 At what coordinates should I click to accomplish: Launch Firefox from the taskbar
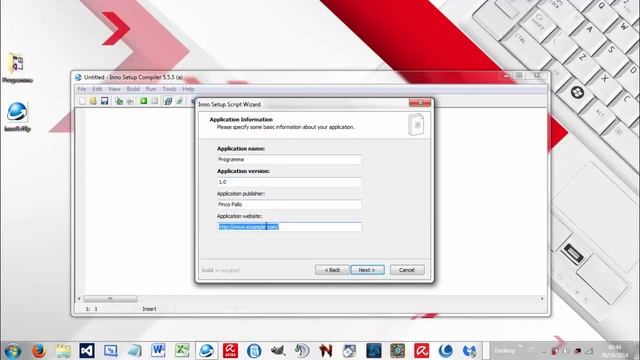(x=39, y=351)
